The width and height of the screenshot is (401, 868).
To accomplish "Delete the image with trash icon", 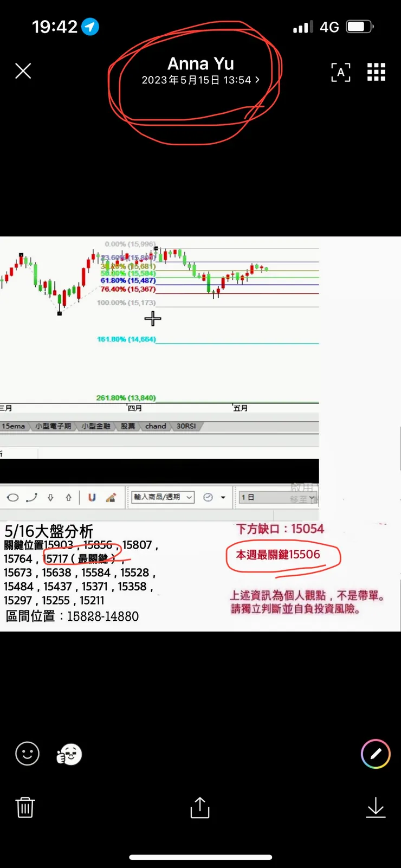I will pos(25,807).
